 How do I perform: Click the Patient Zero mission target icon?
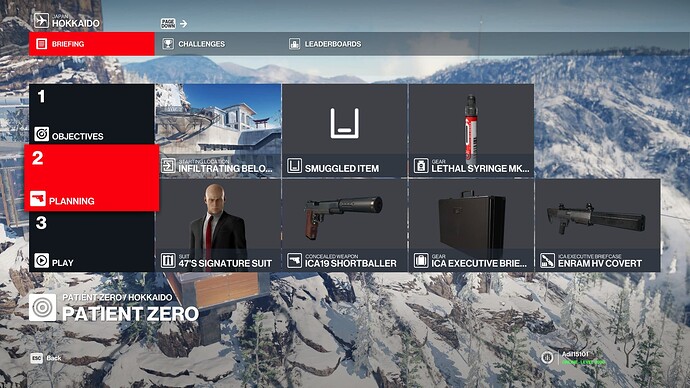pos(43,307)
